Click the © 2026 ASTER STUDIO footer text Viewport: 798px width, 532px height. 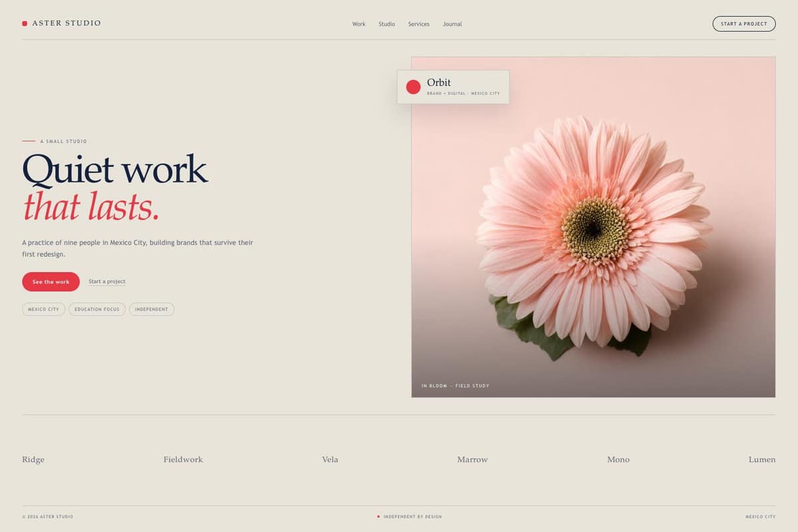tap(48, 517)
